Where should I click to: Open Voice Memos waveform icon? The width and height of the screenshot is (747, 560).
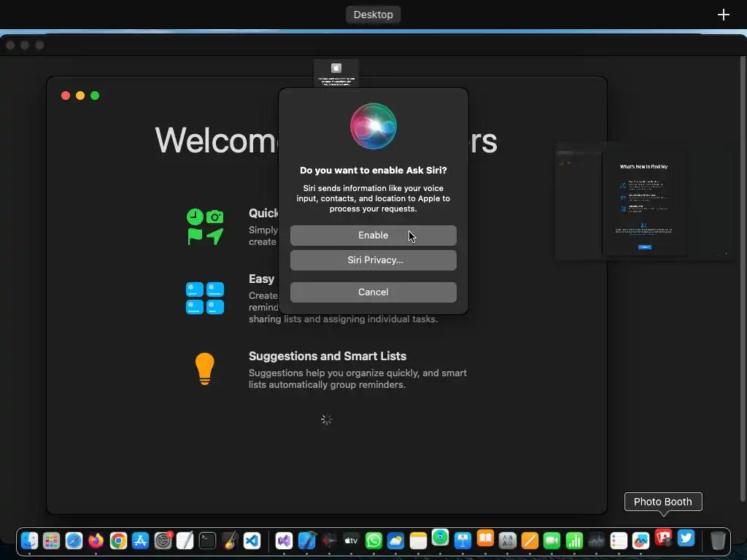[x=597, y=541]
